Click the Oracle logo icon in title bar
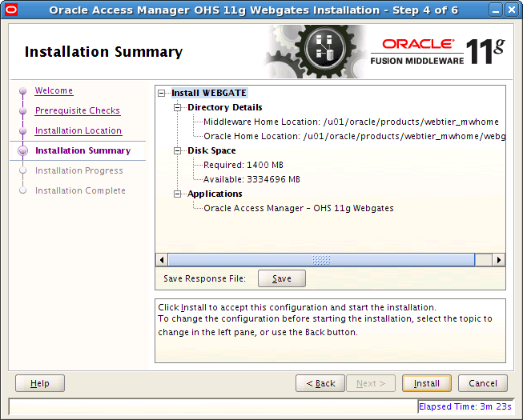The width and height of the screenshot is (523, 420). [11, 10]
